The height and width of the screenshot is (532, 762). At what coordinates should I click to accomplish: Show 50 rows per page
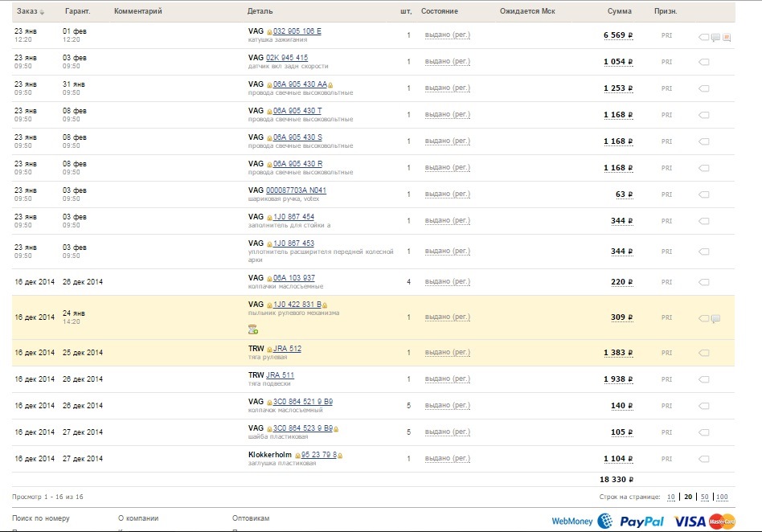pyautogui.click(x=705, y=497)
